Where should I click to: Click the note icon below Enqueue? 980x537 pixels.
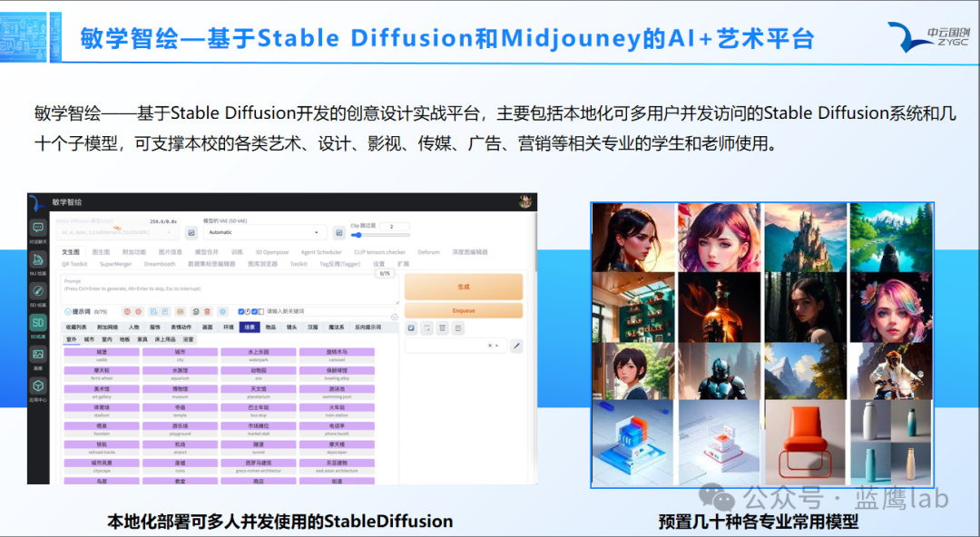coord(426,328)
